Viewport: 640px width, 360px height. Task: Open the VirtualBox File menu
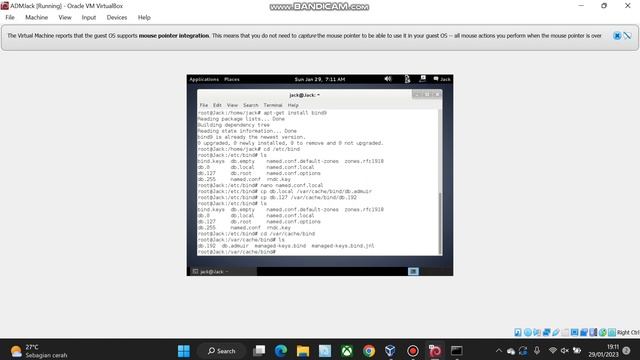tap(10, 18)
